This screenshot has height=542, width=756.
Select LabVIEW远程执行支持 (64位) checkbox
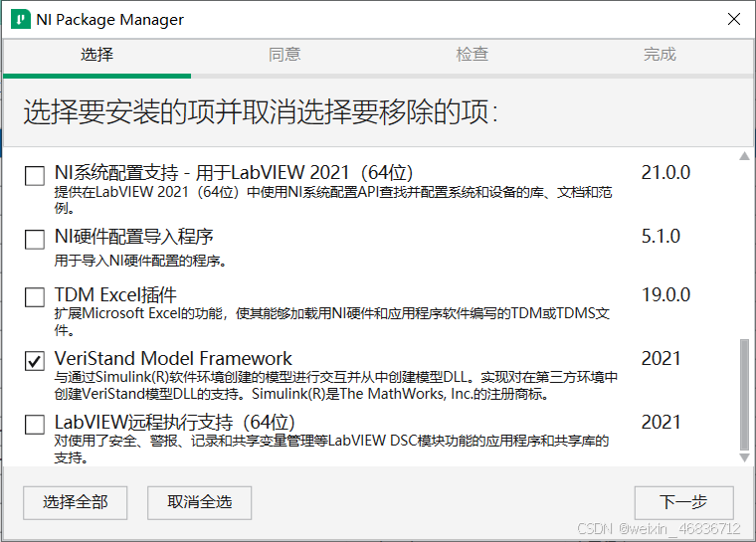pyautogui.click(x=35, y=425)
